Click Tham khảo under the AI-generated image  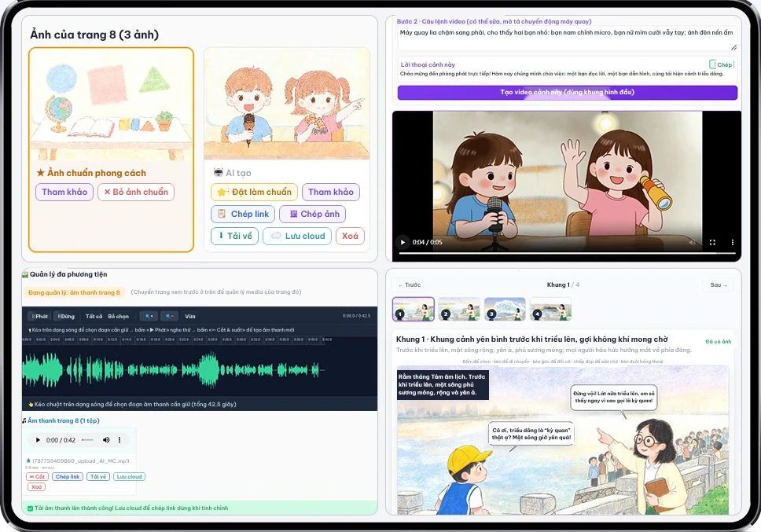331,192
